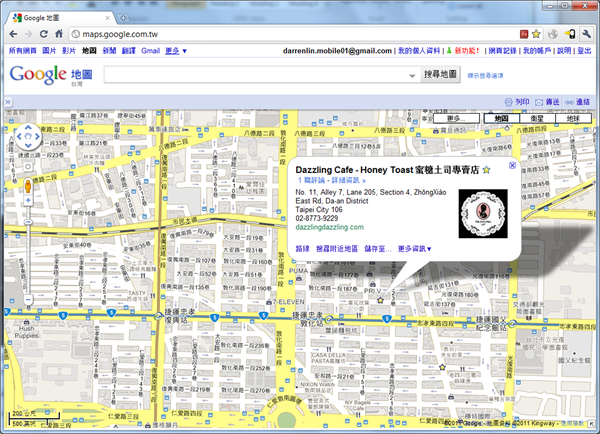Click the starred marker below the info bubble
This screenshot has height=434, width=600.
380,300
